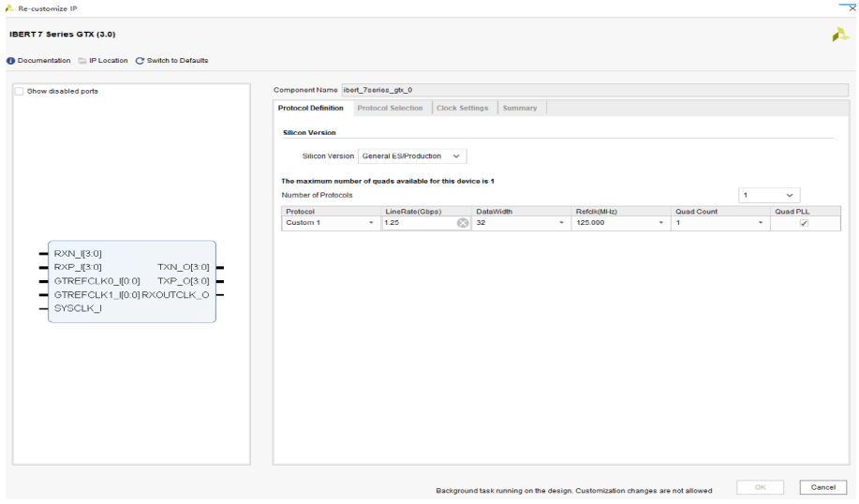Click the Component Name text field

(595, 90)
